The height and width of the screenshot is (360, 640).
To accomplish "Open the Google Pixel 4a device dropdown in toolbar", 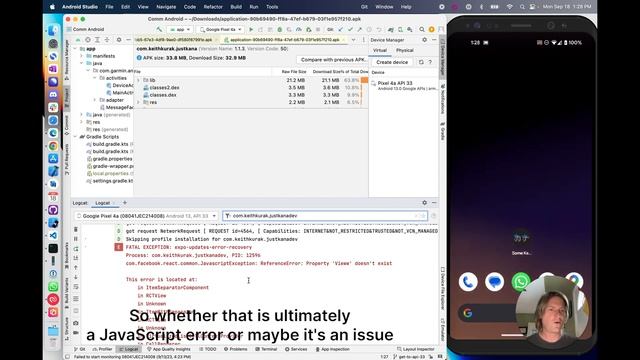I will click(220, 29).
